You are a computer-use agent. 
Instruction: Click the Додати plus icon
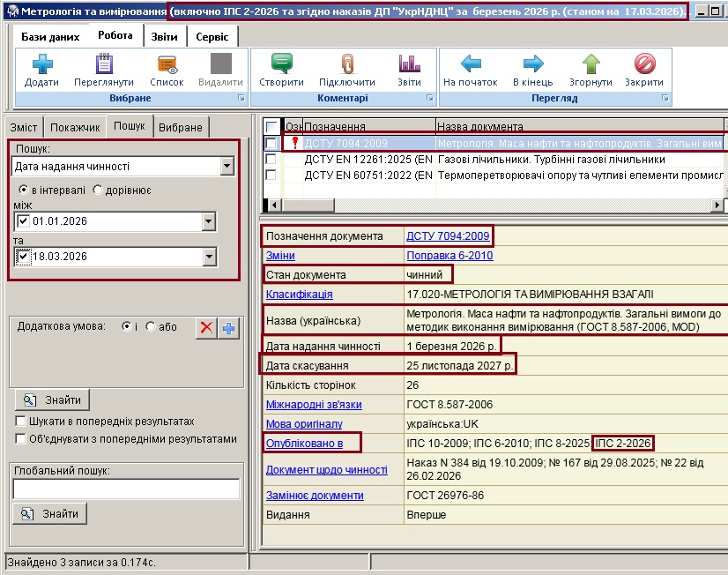point(41,65)
